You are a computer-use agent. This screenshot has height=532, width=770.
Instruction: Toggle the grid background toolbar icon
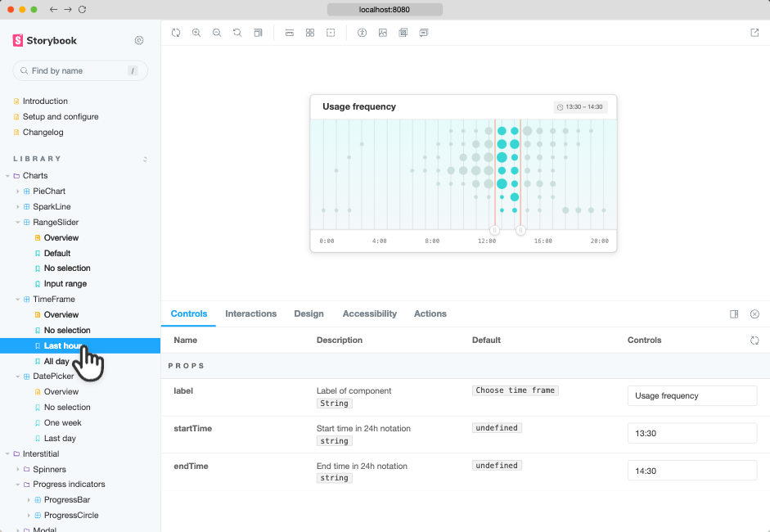coord(310,33)
